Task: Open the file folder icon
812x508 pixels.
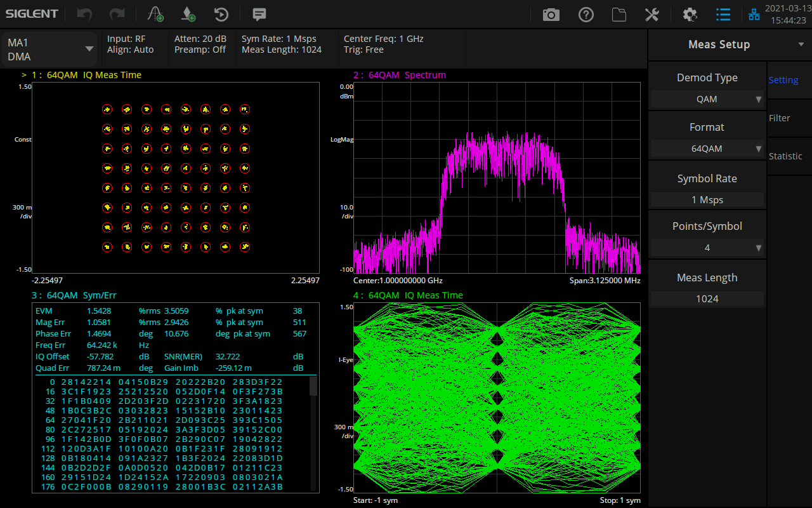Action: (619, 14)
